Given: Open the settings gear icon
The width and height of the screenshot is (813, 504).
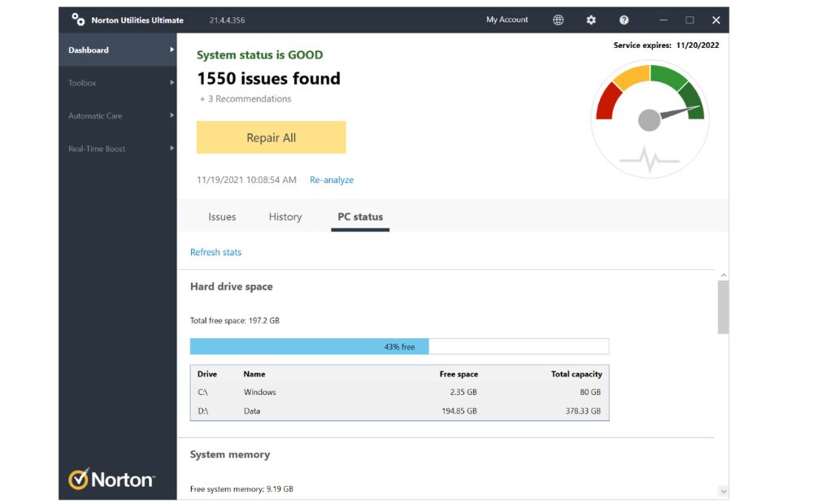Looking at the screenshot, I should [590, 20].
